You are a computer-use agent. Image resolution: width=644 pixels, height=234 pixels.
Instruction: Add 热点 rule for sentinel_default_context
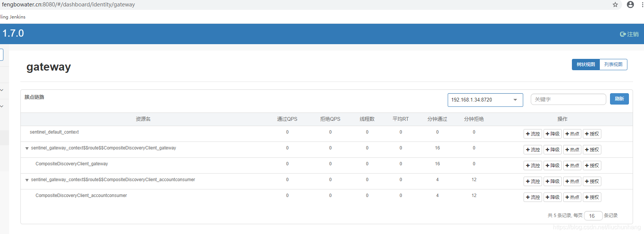pyautogui.click(x=572, y=134)
